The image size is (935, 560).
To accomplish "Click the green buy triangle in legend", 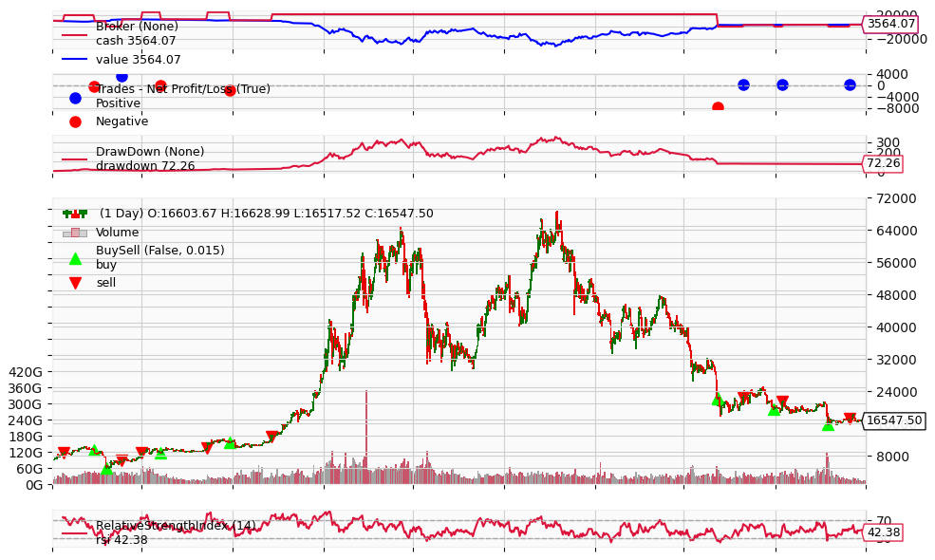I will [x=75, y=259].
